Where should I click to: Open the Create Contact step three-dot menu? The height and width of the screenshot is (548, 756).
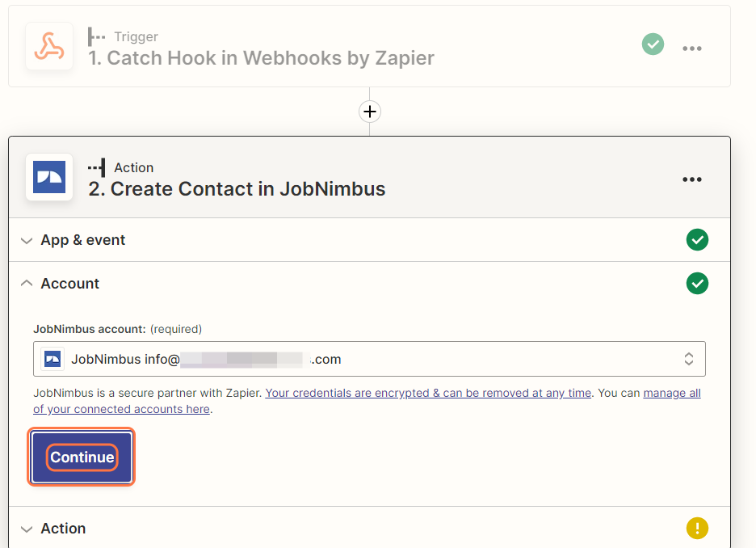tap(691, 179)
